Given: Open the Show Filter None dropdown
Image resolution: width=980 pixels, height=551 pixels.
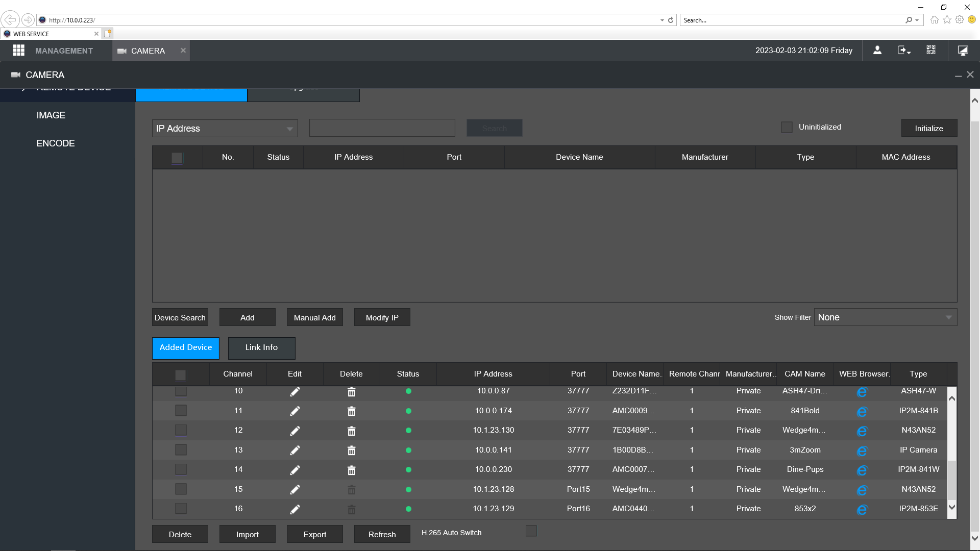Looking at the screenshot, I should pos(885,317).
